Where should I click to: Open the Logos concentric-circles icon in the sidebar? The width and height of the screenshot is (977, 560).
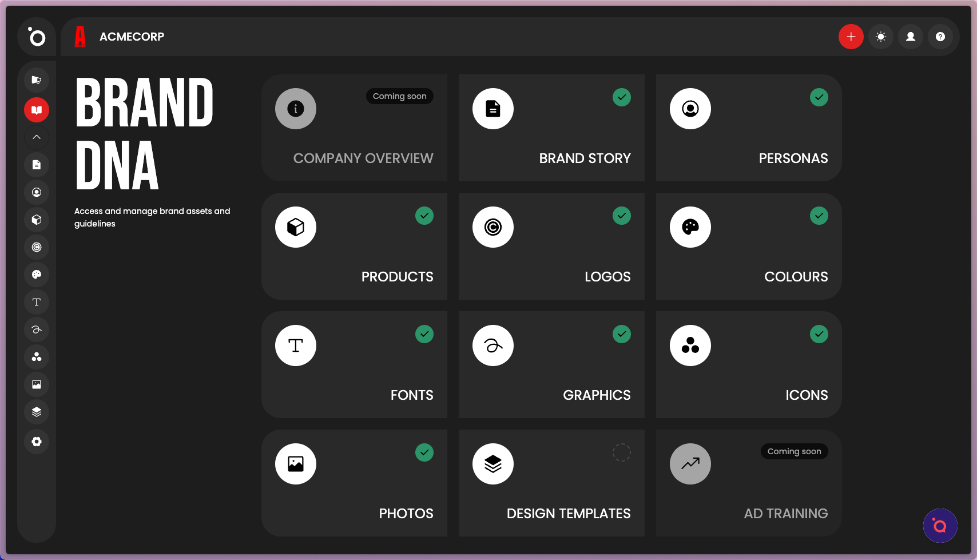coord(36,247)
